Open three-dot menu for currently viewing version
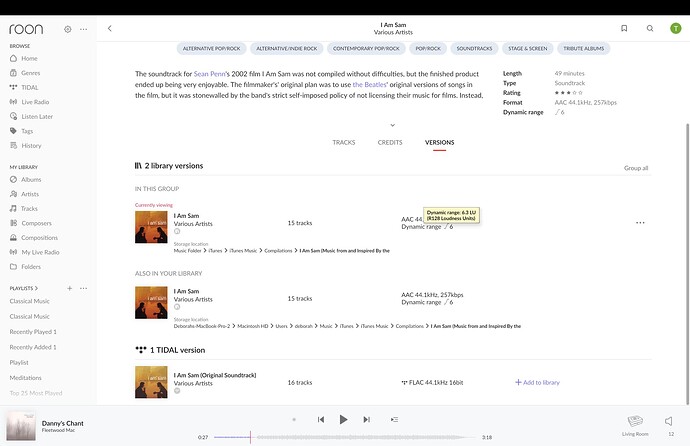This screenshot has width=690, height=446. click(640, 223)
